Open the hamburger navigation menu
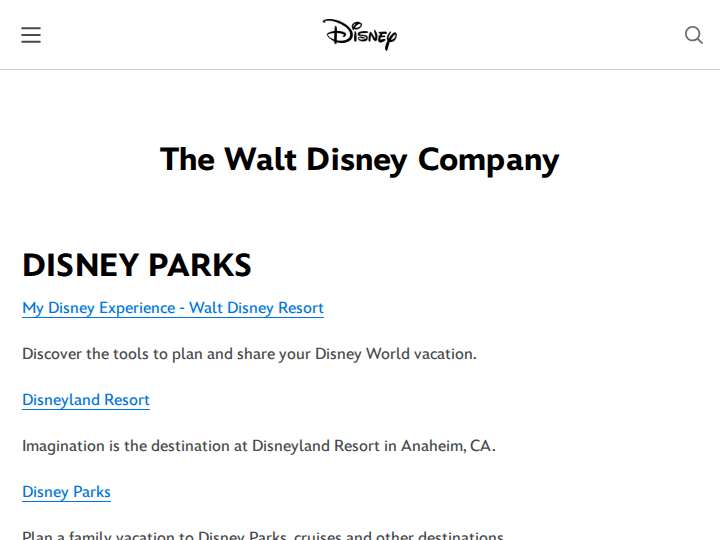 pyautogui.click(x=31, y=35)
